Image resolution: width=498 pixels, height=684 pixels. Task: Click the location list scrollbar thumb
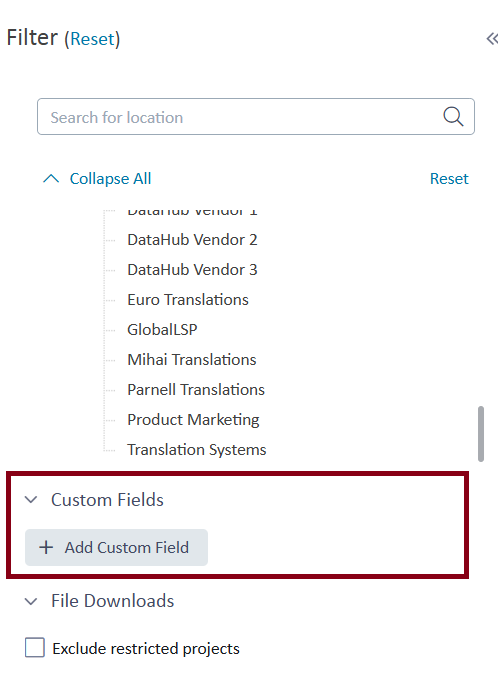click(x=481, y=434)
